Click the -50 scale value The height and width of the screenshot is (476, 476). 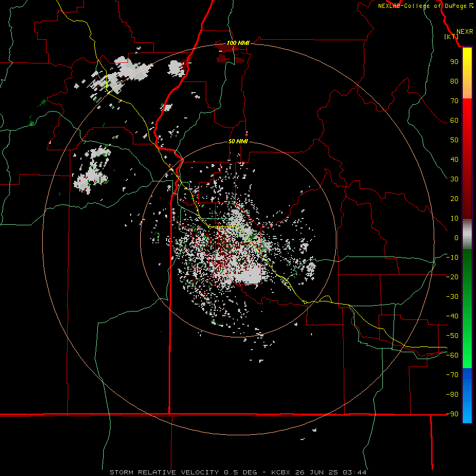tap(452, 336)
